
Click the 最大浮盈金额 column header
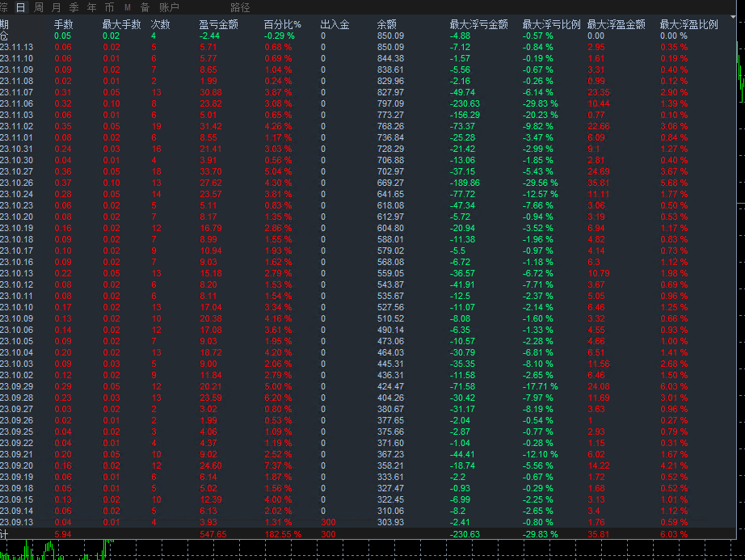(x=617, y=24)
